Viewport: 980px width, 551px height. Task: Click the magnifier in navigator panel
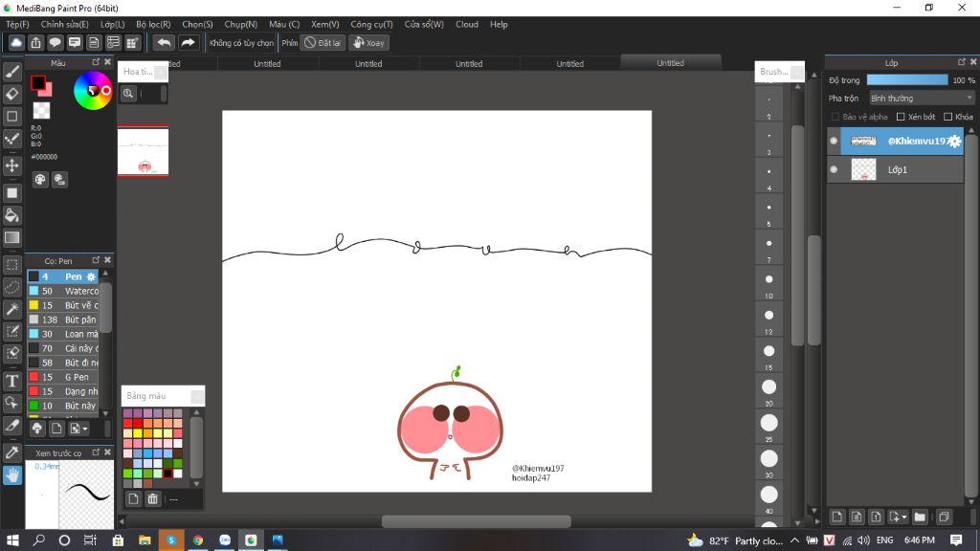(x=128, y=94)
